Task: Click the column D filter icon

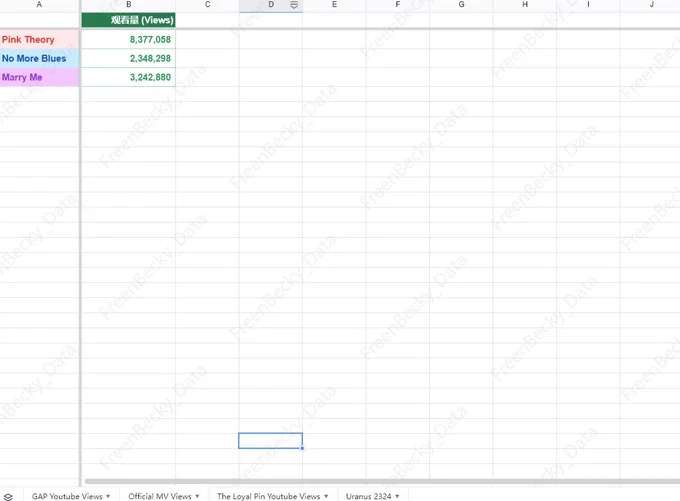Action: tap(294, 5)
